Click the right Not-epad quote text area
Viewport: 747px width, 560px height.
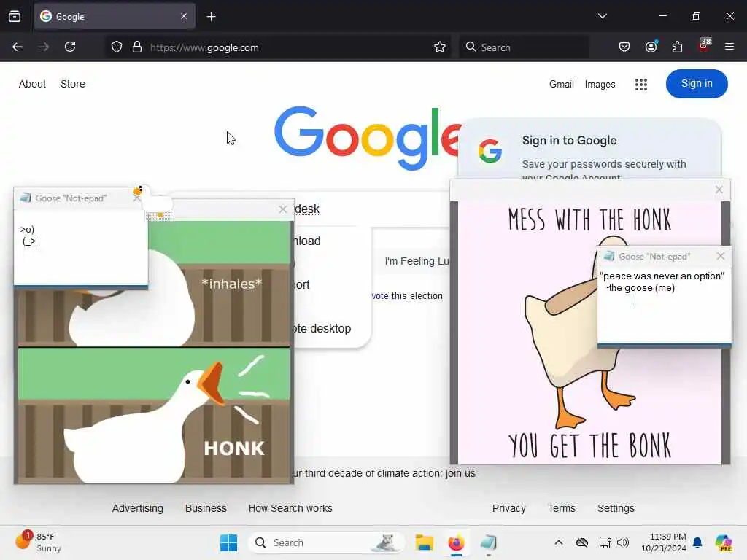point(664,305)
